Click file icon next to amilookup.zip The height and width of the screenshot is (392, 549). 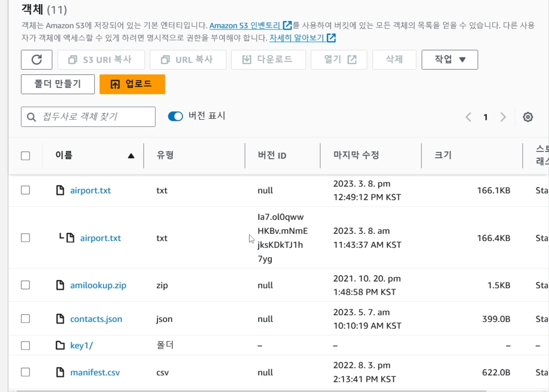coord(60,285)
